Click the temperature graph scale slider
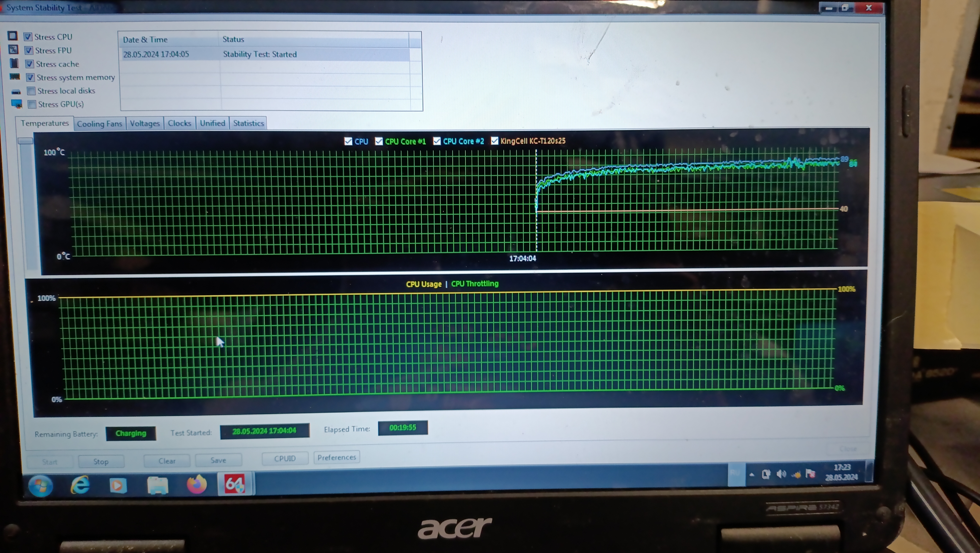The height and width of the screenshot is (553, 980). [x=25, y=141]
